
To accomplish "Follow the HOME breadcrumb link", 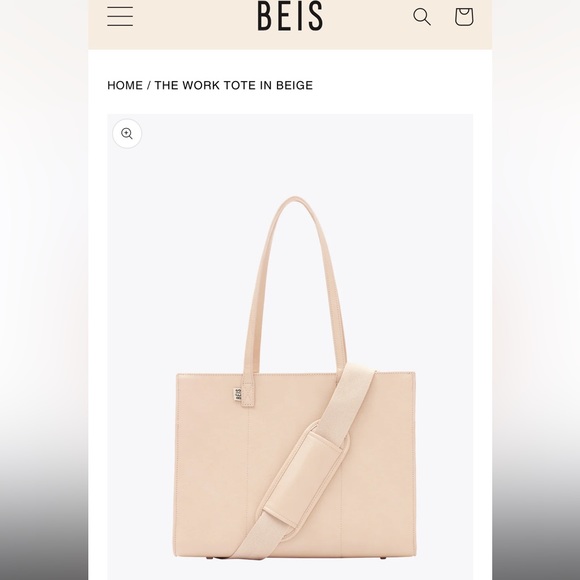I will coord(125,85).
